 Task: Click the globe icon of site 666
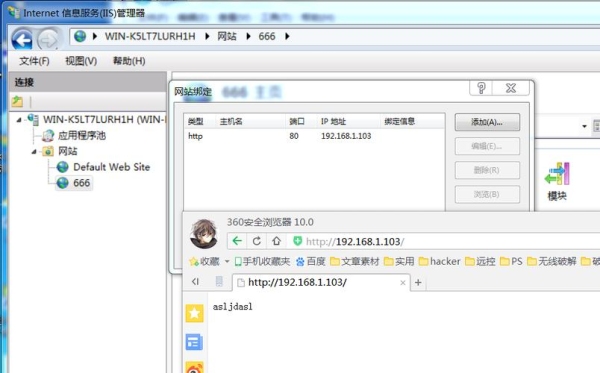click(x=62, y=183)
